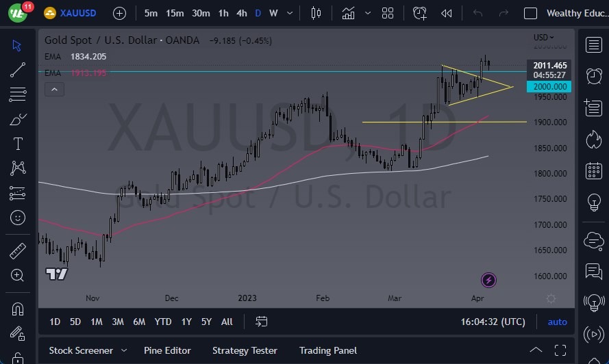Set range to 6M
This screenshot has width=609, height=364.
pos(139,322)
